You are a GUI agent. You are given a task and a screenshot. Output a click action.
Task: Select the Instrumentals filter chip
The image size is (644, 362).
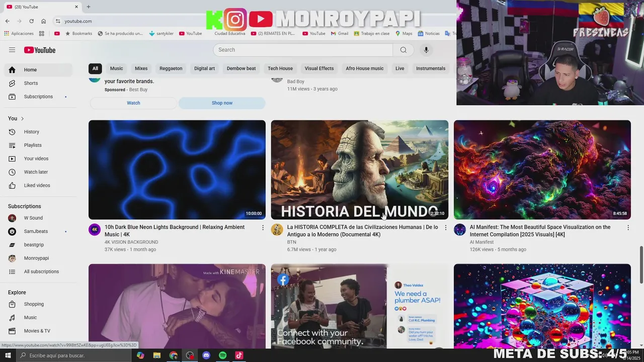pyautogui.click(x=431, y=68)
